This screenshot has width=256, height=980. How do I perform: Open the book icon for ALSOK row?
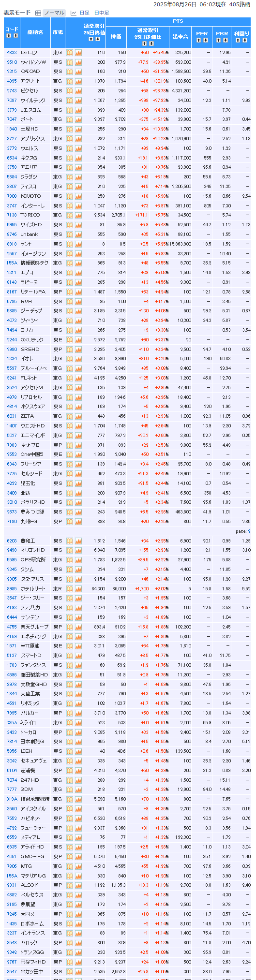pyautogui.click(x=69, y=885)
